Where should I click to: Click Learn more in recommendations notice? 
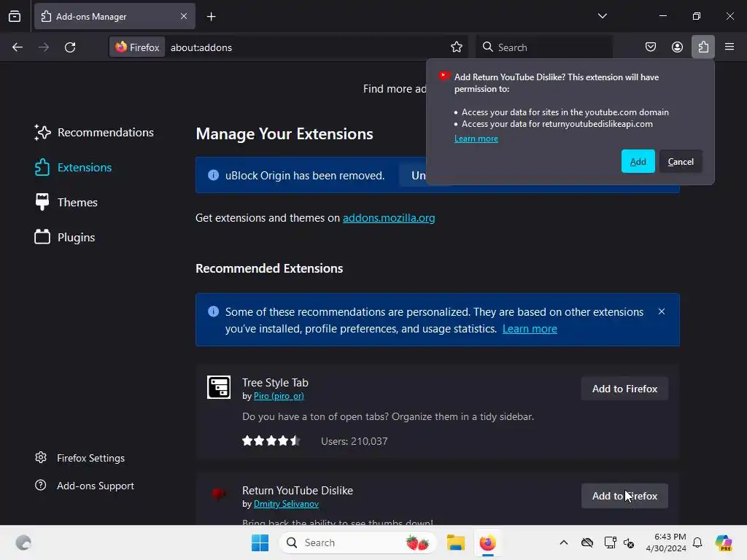click(530, 329)
